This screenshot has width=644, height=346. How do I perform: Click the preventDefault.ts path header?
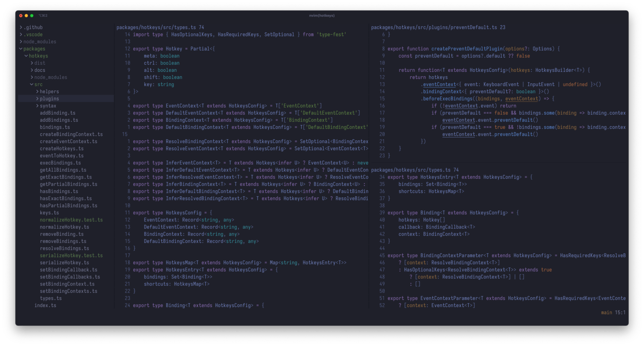coord(438,27)
